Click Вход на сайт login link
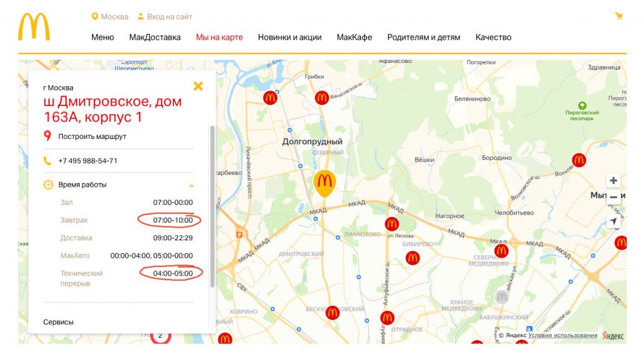This screenshot has width=644, height=361. tap(170, 17)
